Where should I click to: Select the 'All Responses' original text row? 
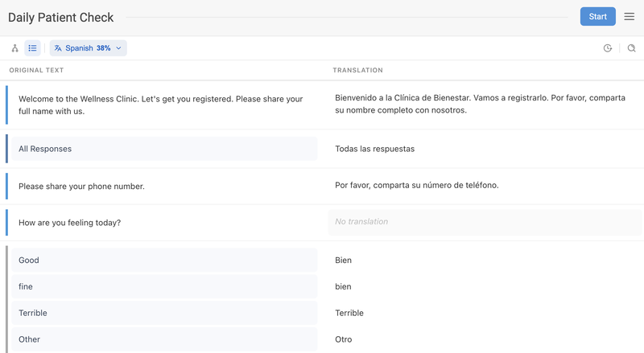[x=164, y=149]
